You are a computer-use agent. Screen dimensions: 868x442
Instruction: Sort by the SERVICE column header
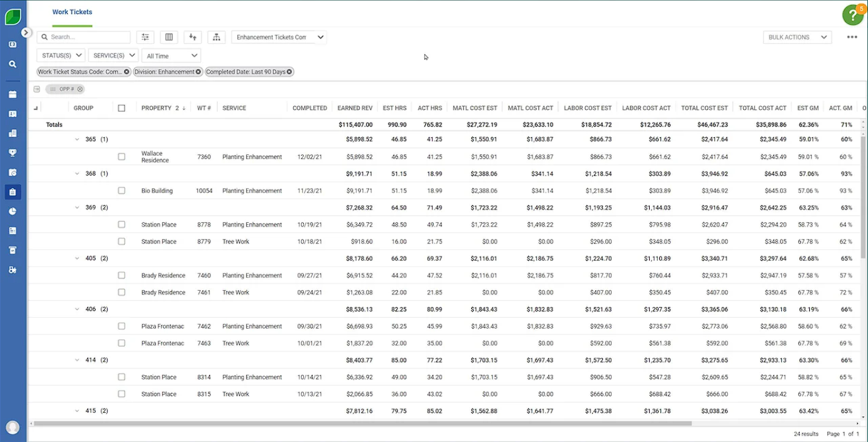234,108
